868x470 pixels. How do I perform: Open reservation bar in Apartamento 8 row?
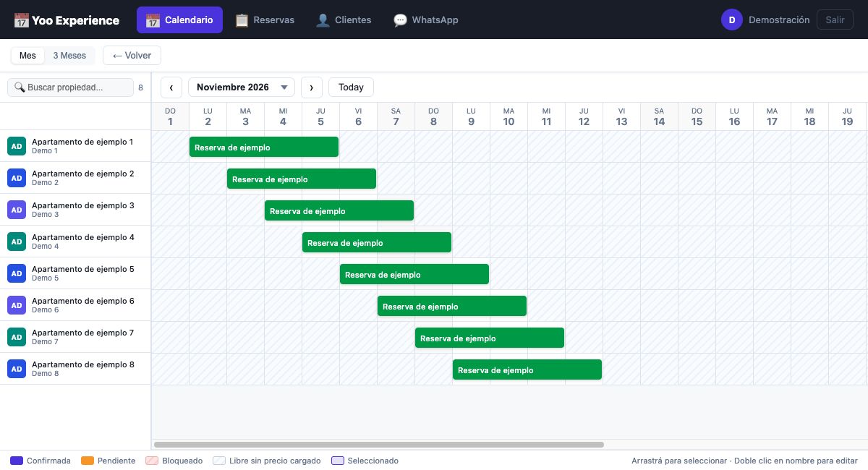point(527,369)
